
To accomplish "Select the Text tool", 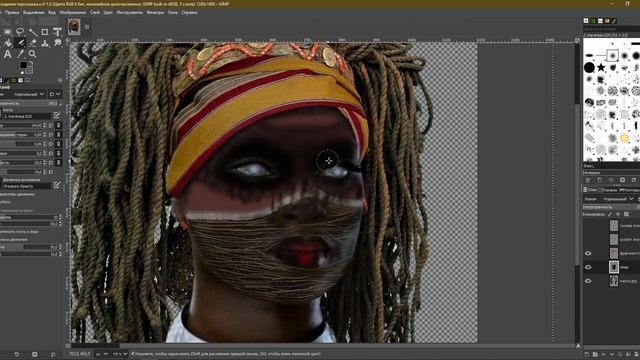I will tap(8, 54).
